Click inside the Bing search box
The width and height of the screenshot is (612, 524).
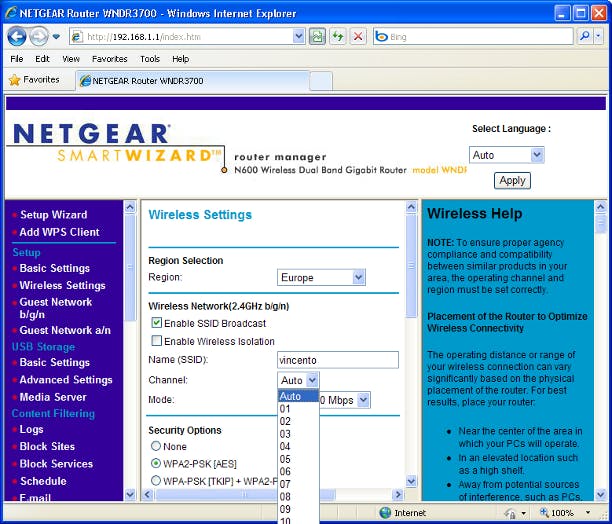pyautogui.click(x=473, y=37)
